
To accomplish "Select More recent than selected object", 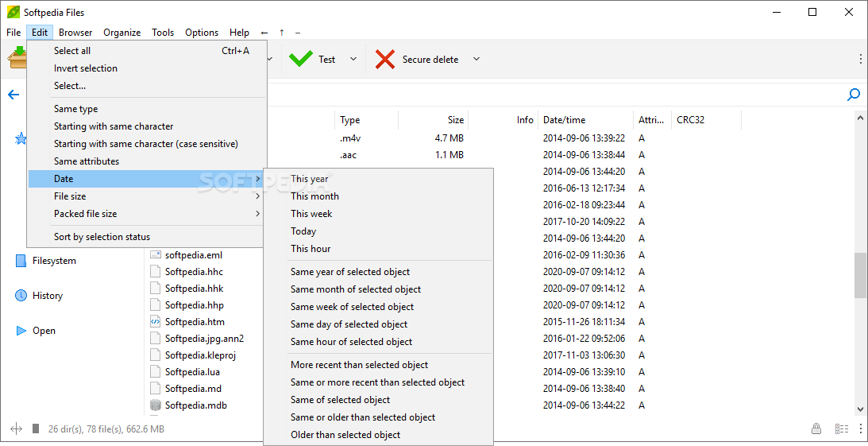I will (378, 365).
